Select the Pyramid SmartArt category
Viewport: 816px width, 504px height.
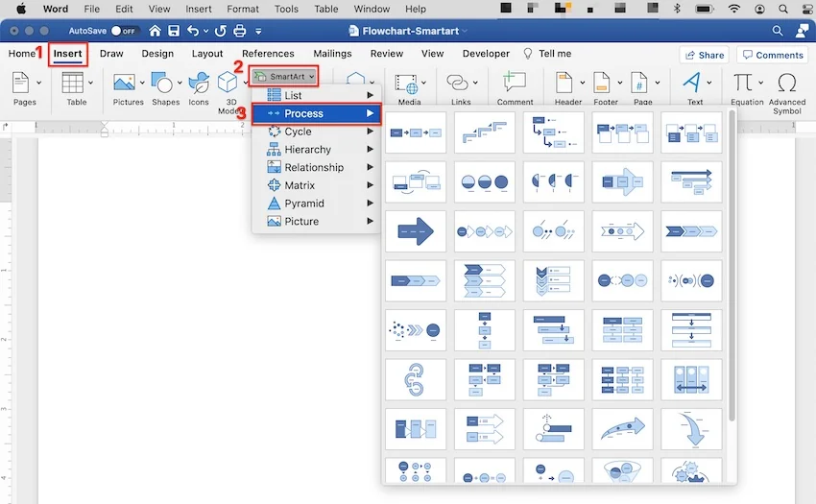point(317,204)
